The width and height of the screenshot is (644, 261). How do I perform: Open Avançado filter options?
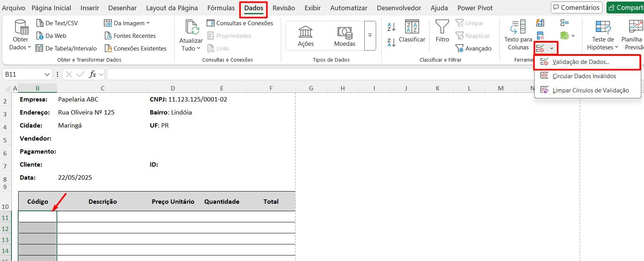(x=474, y=49)
